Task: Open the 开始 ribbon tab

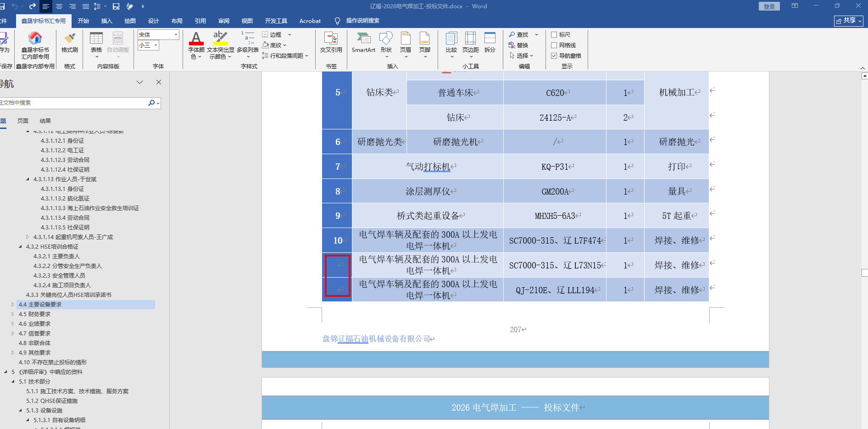Action: pyautogui.click(x=83, y=21)
